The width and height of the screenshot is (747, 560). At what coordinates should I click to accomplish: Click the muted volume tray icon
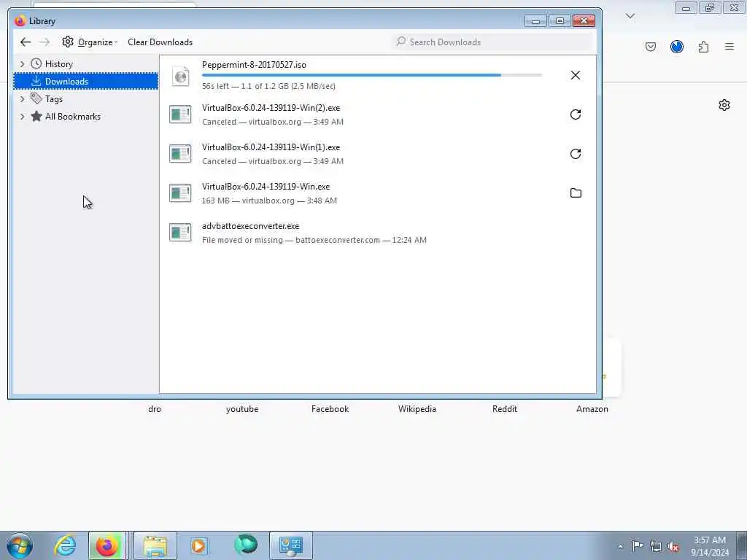tap(673, 546)
